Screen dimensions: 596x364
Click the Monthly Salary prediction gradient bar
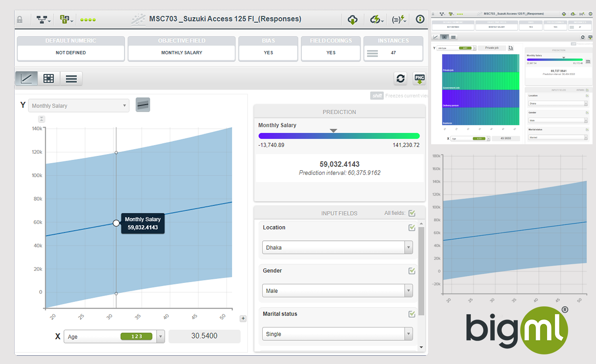(x=339, y=136)
